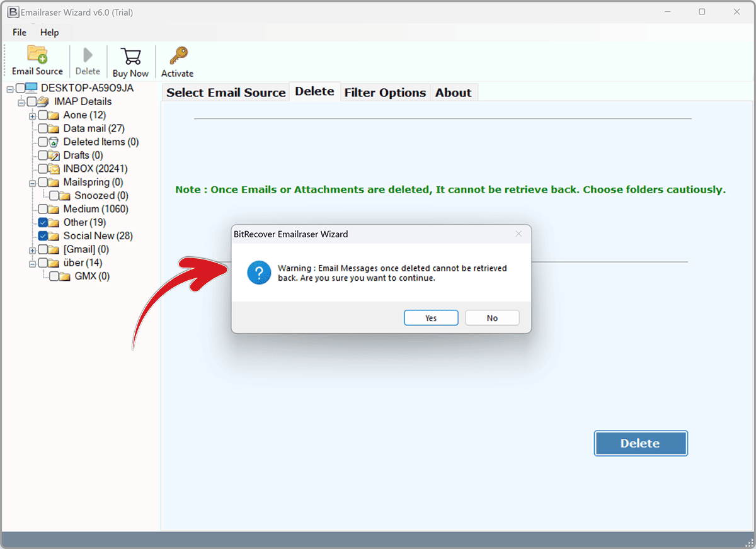
Task: Switch to Filter Options tab
Action: tap(385, 93)
